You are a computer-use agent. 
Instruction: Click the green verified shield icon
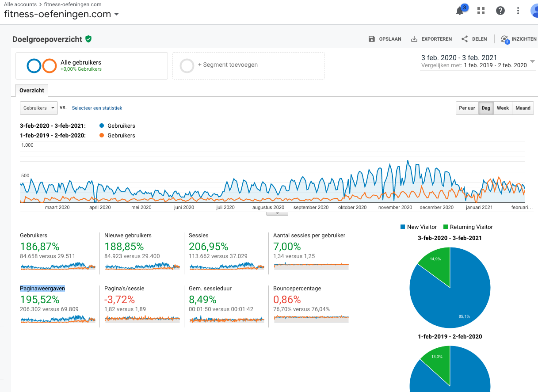coord(88,39)
